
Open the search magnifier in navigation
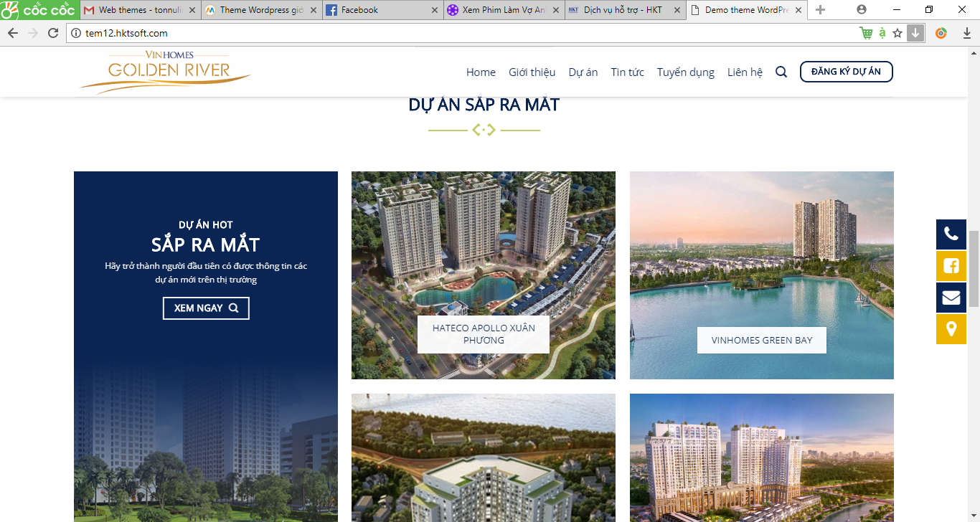pos(781,72)
